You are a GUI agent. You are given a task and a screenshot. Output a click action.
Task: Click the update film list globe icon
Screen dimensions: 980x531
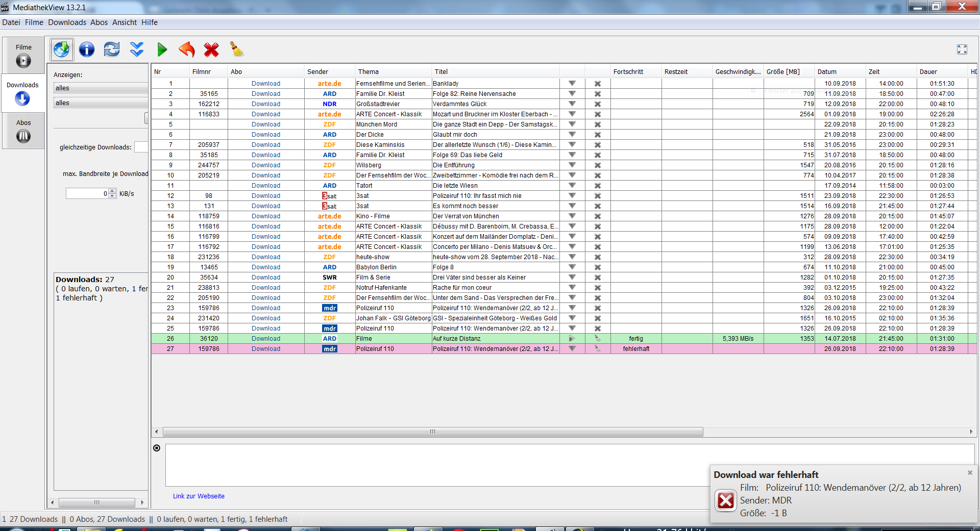click(62, 49)
